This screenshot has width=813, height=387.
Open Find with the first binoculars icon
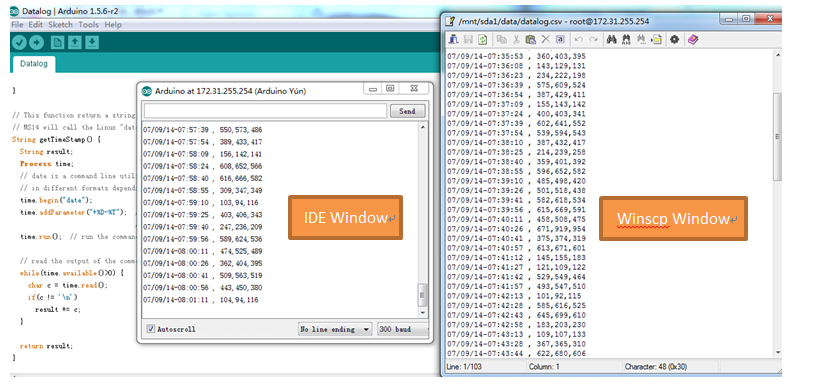(x=612, y=39)
